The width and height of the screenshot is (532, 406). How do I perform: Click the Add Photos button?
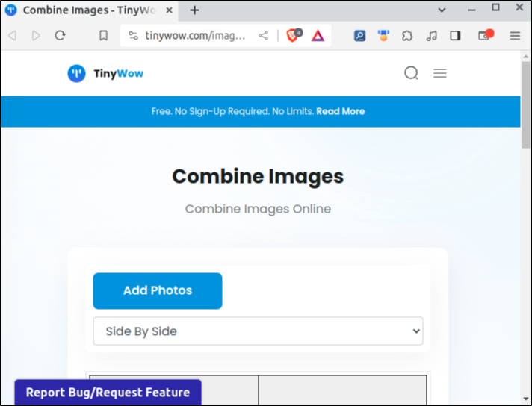pyautogui.click(x=158, y=291)
